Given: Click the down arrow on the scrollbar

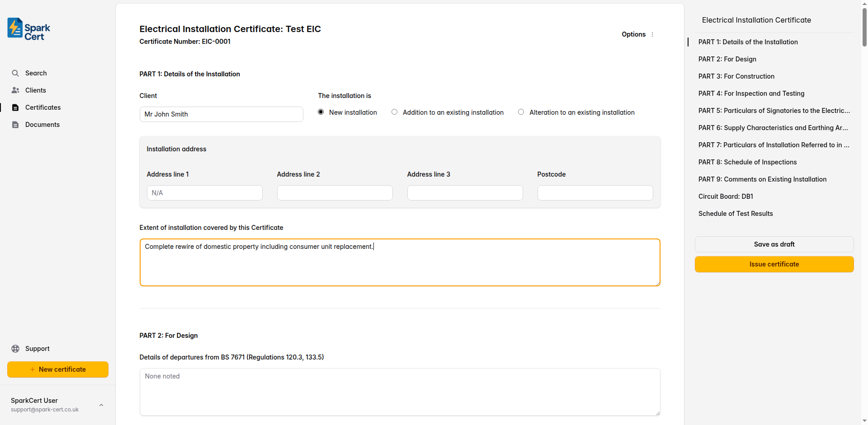Looking at the screenshot, I should coord(863,420).
